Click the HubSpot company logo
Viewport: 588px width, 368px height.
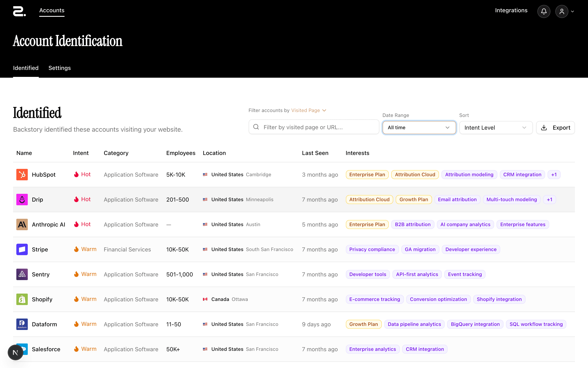point(22,175)
